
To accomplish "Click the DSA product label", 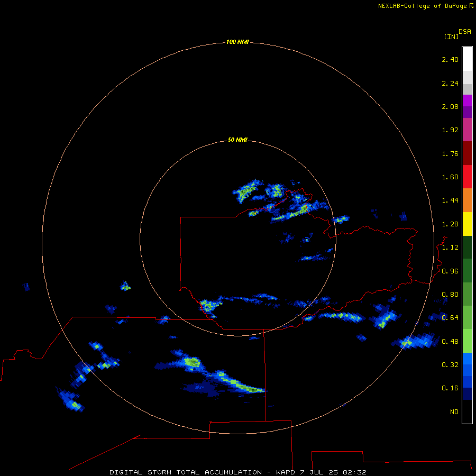I will [x=465, y=32].
